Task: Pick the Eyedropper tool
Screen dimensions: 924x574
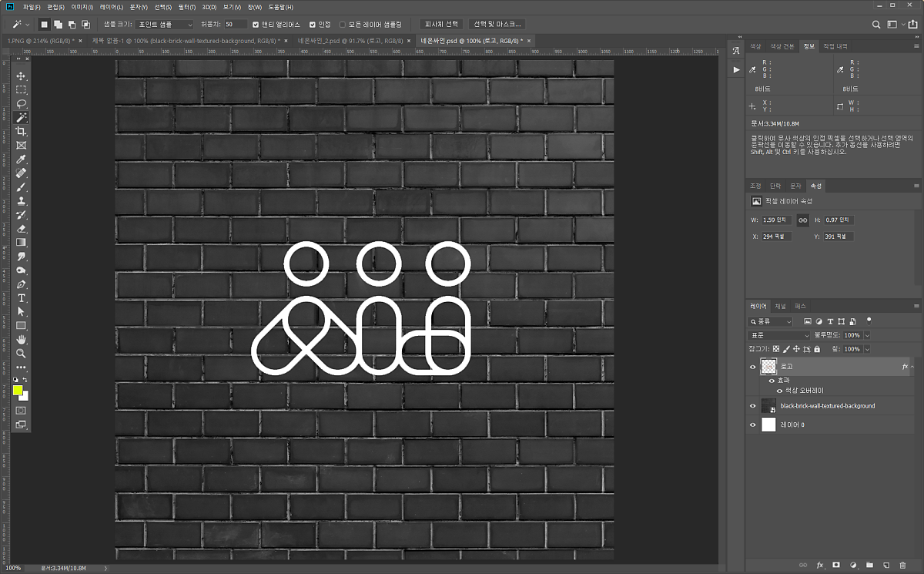Action: pos(22,159)
